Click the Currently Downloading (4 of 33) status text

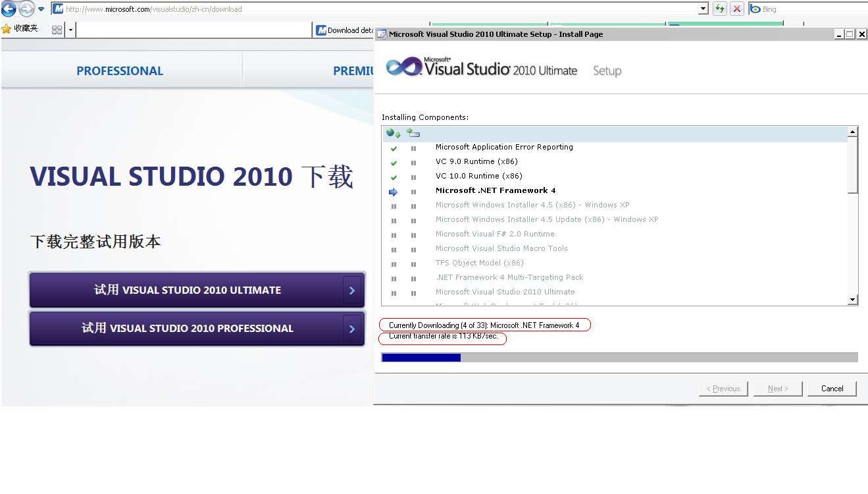click(484, 325)
